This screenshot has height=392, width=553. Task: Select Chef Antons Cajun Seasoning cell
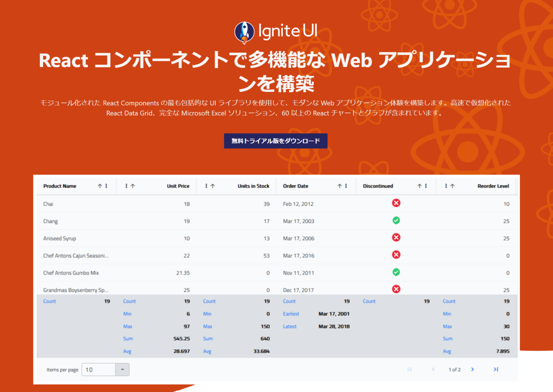click(76, 256)
